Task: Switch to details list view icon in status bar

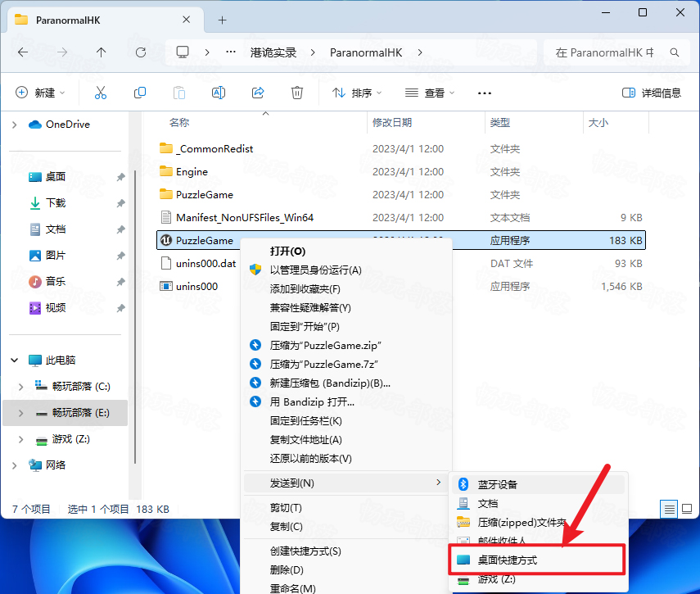Action: [x=669, y=509]
